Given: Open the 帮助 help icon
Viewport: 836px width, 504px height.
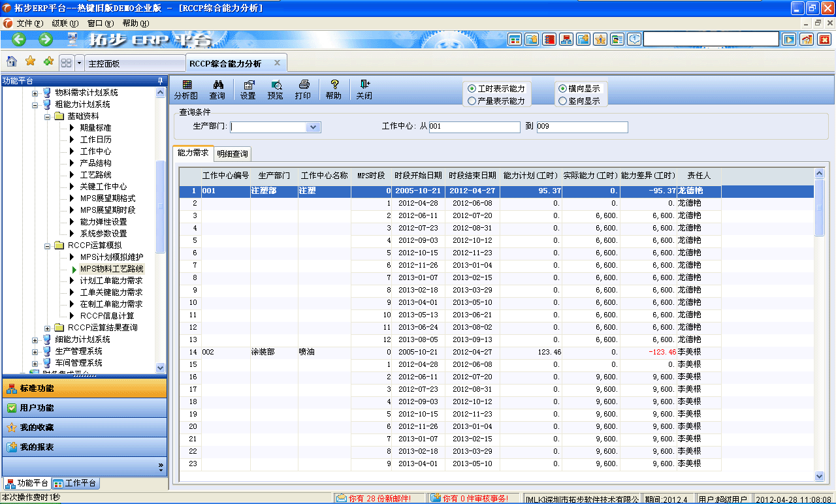Looking at the screenshot, I should click(x=334, y=89).
